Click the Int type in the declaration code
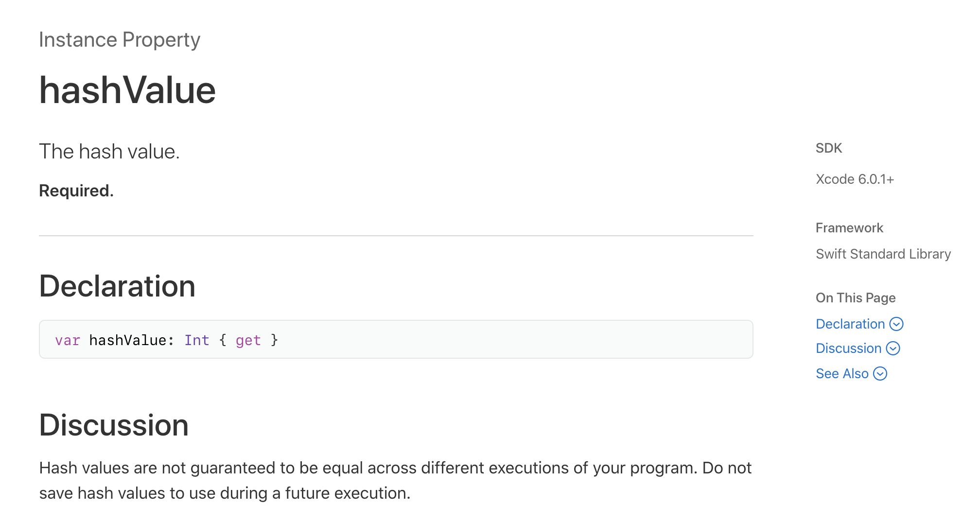Viewport: 980px width, 523px height. point(196,340)
